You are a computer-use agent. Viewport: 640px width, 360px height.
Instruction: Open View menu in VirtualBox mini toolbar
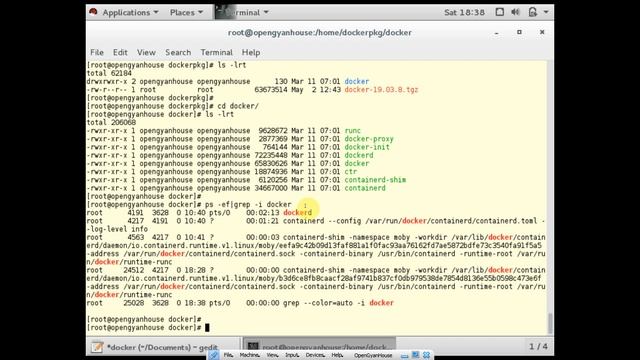pyautogui.click(x=272, y=356)
